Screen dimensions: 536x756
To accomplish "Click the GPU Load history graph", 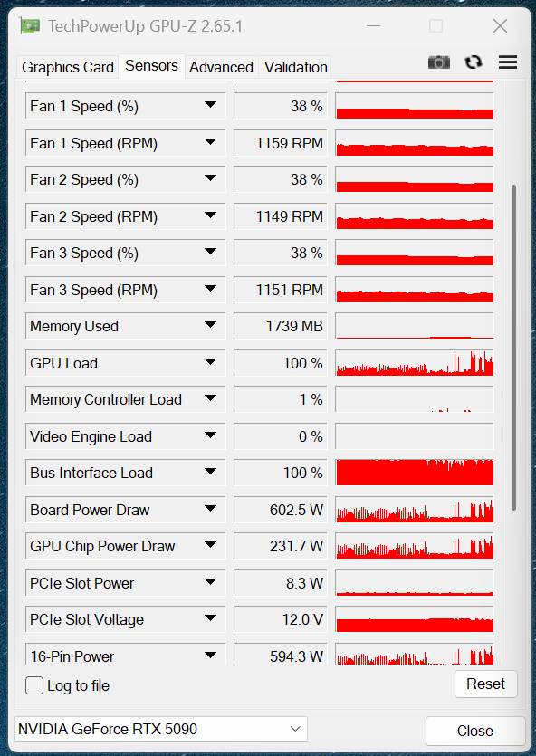I will [x=415, y=363].
